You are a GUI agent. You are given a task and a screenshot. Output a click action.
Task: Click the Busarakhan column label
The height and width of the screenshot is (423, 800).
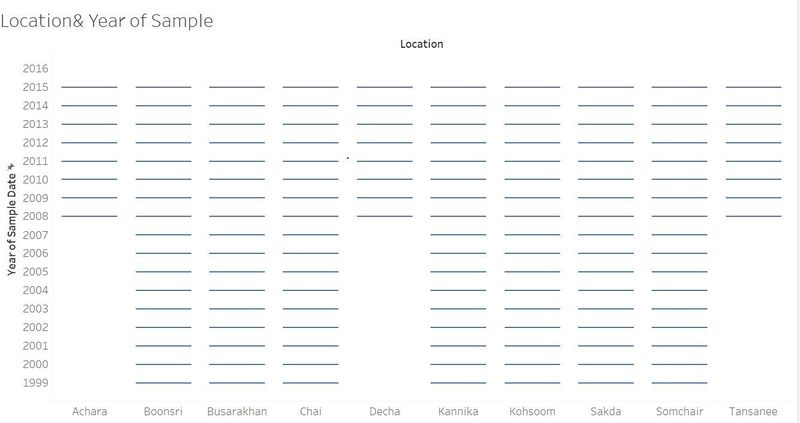(x=237, y=411)
